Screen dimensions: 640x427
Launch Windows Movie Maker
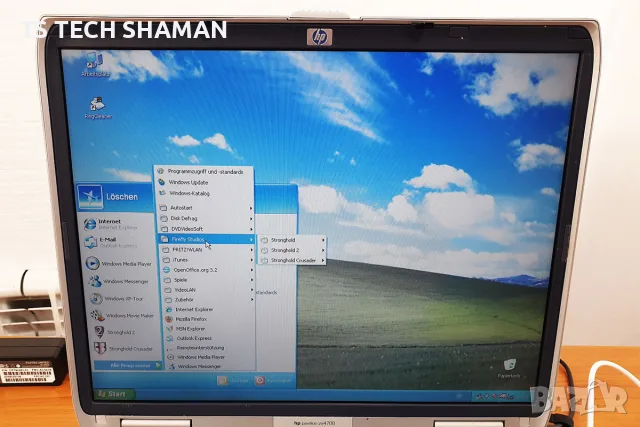click(x=122, y=316)
